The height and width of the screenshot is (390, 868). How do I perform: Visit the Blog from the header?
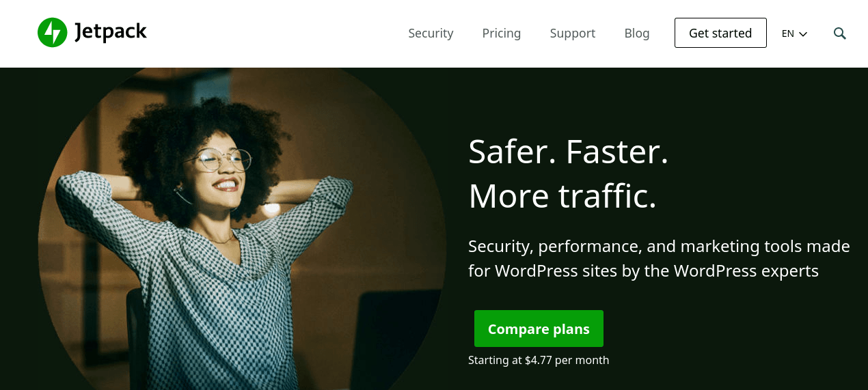[x=636, y=33]
